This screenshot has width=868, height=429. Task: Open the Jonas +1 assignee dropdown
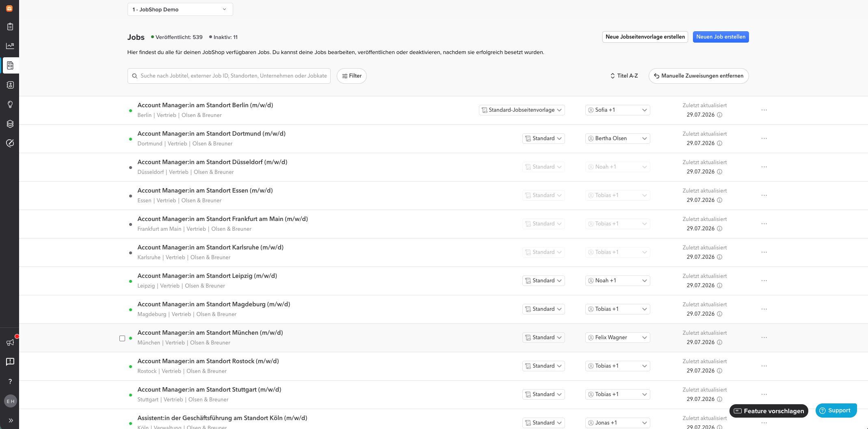click(x=617, y=423)
